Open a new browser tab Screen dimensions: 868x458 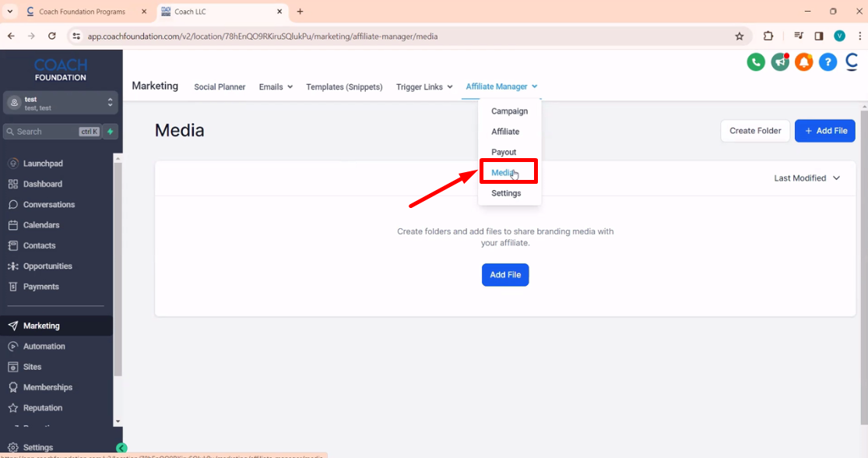click(300, 11)
